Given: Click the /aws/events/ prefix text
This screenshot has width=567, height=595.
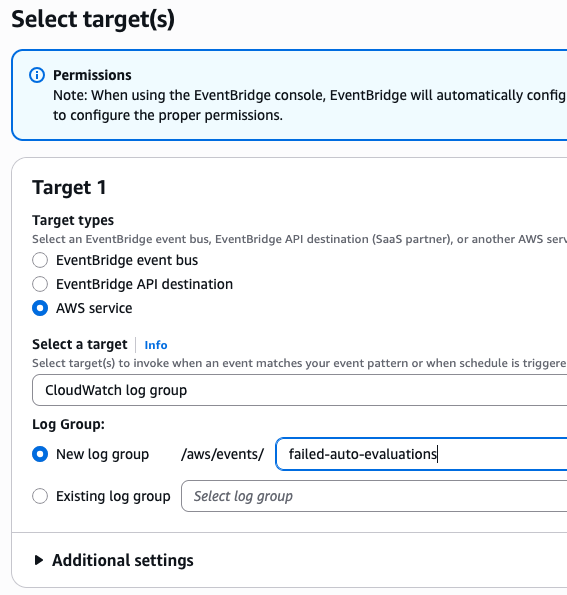Looking at the screenshot, I should coord(222,454).
